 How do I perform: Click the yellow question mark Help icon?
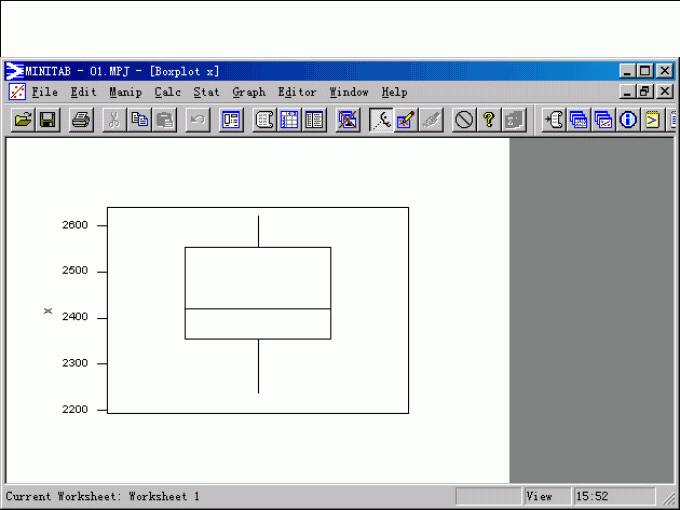coord(488,120)
